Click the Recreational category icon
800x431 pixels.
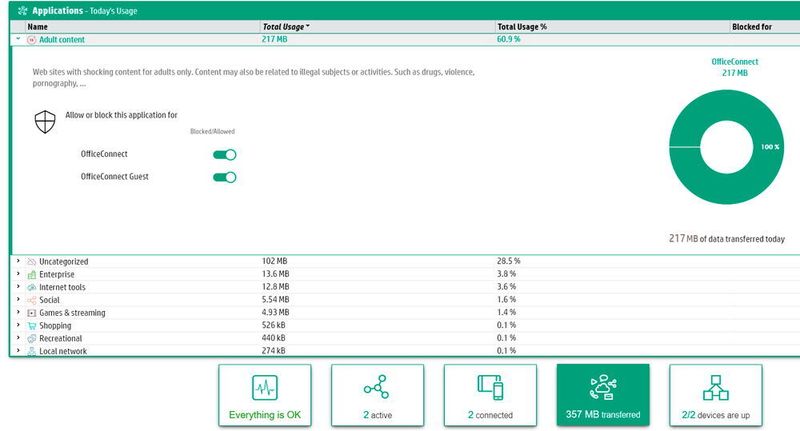coord(32,338)
